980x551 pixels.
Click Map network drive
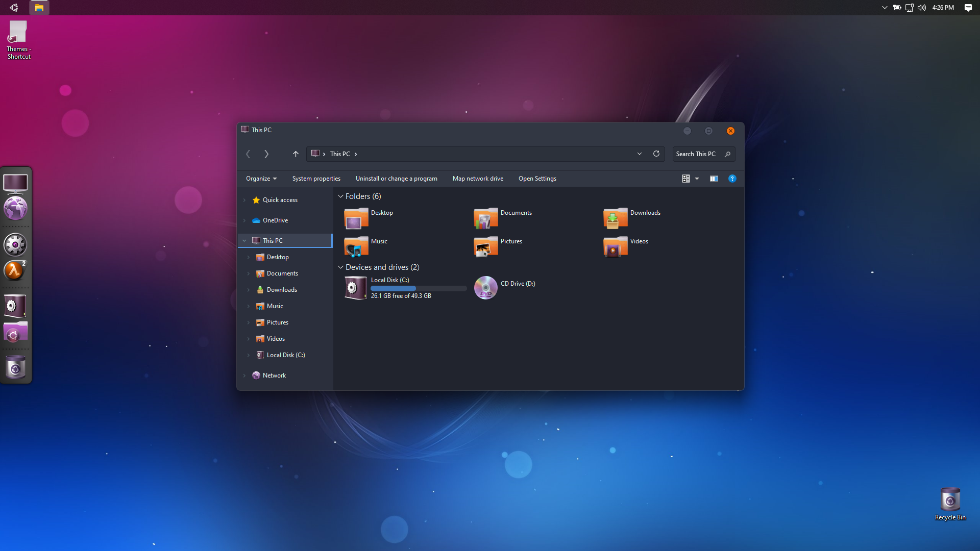[x=477, y=179]
